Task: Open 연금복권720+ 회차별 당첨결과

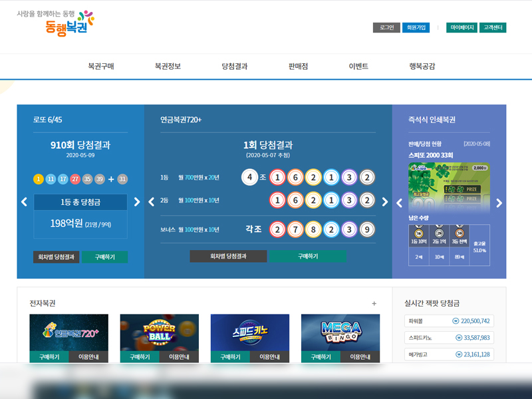Action: click(228, 256)
